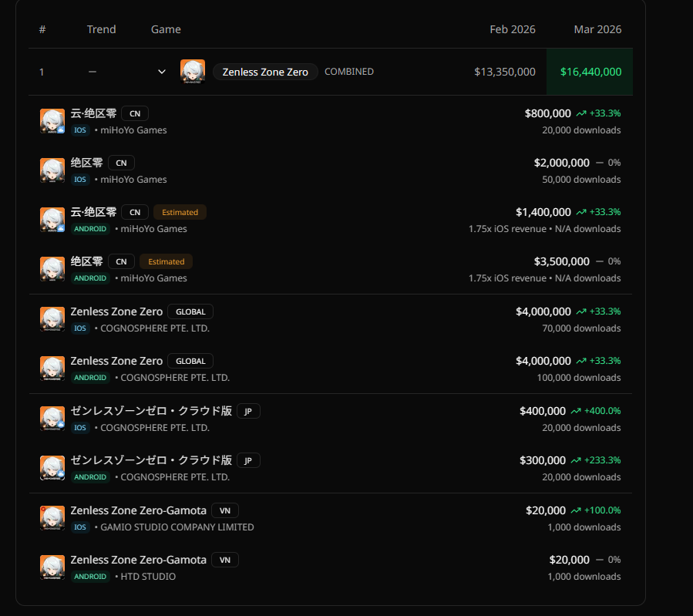Click the IOS badge on Japanese cloud row
Image resolution: width=693 pixels, height=616 pixels.
pyautogui.click(x=80, y=428)
